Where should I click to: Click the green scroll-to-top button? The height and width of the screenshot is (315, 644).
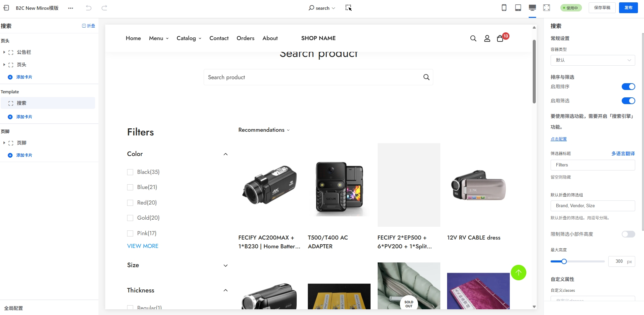tap(518, 273)
